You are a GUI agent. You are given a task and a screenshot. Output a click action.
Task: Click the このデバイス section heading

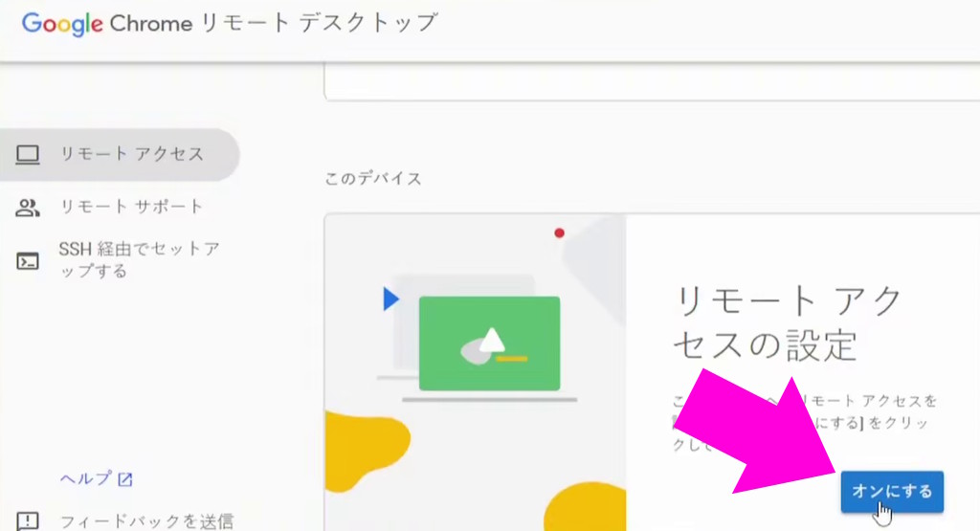pyautogui.click(x=373, y=179)
